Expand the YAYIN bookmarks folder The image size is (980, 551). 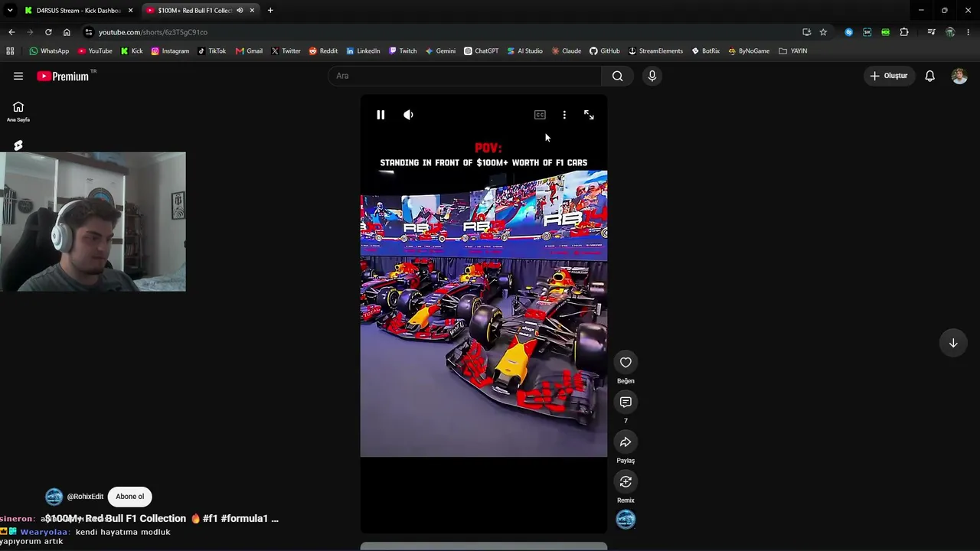click(x=792, y=51)
